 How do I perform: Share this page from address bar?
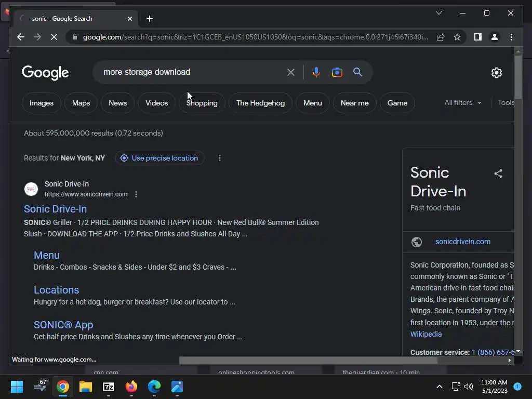441,37
